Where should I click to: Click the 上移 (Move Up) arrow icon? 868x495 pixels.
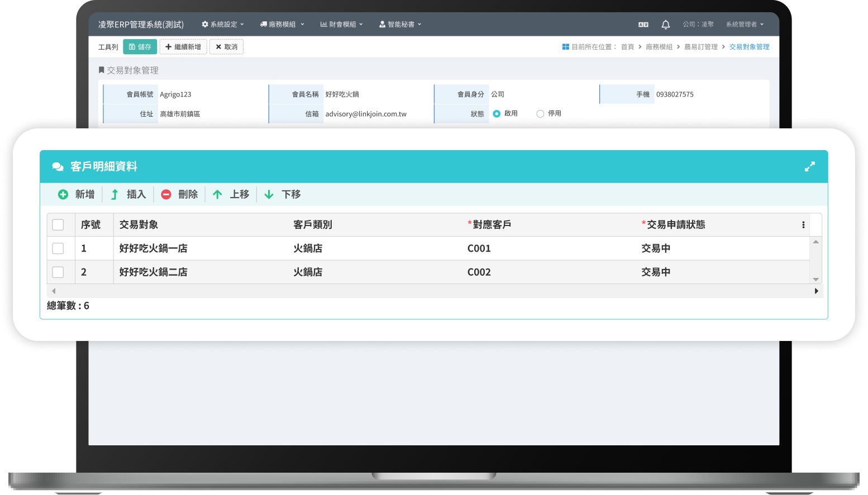tap(217, 194)
